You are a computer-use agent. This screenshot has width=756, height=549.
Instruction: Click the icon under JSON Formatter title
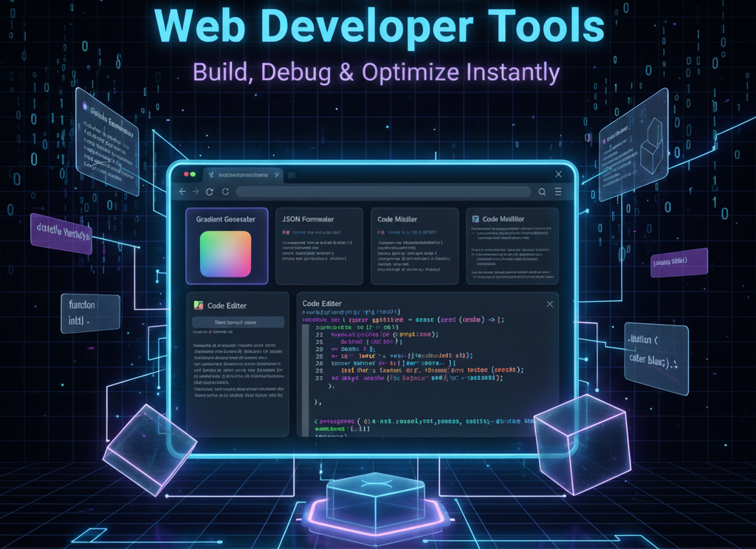click(x=286, y=232)
